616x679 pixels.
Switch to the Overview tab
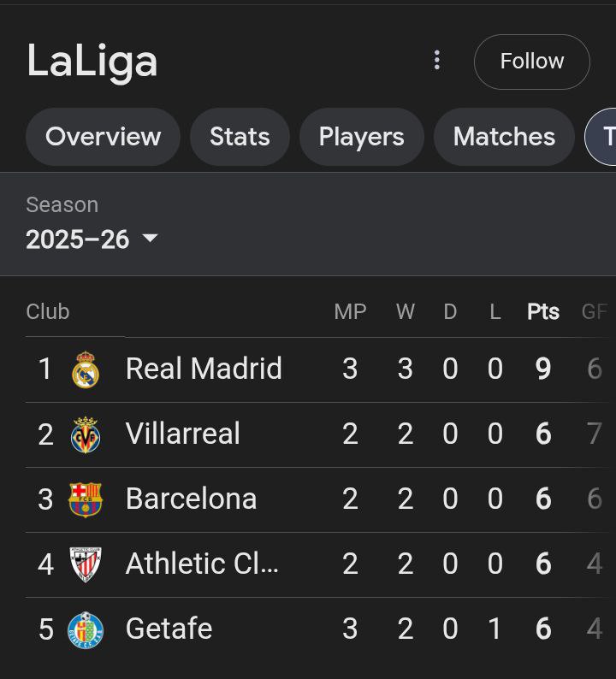[104, 137]
